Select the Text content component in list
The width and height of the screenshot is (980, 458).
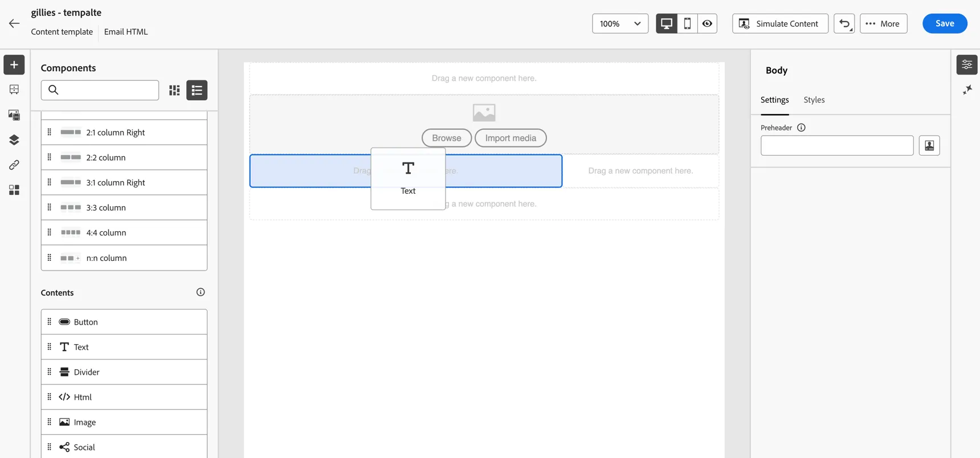click(124, 347)
